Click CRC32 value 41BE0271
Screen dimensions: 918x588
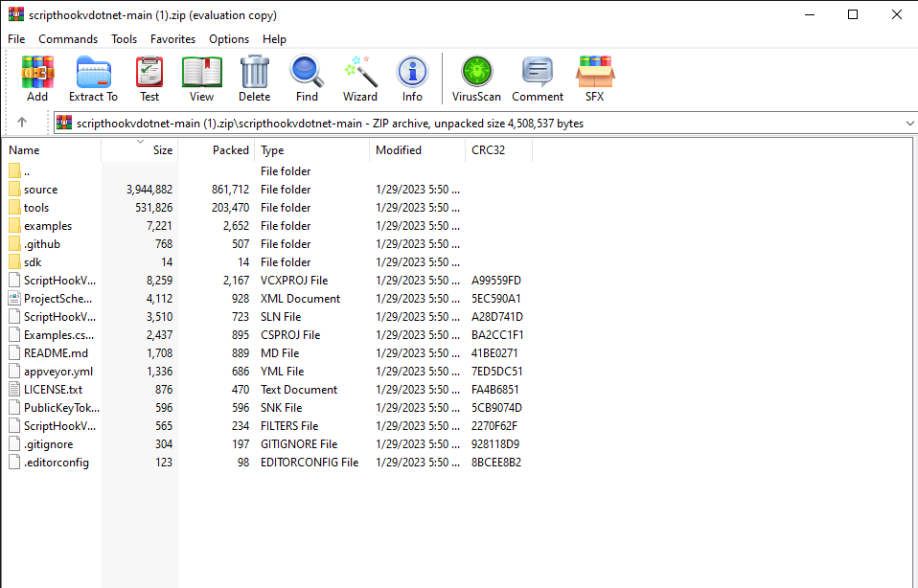494,352
